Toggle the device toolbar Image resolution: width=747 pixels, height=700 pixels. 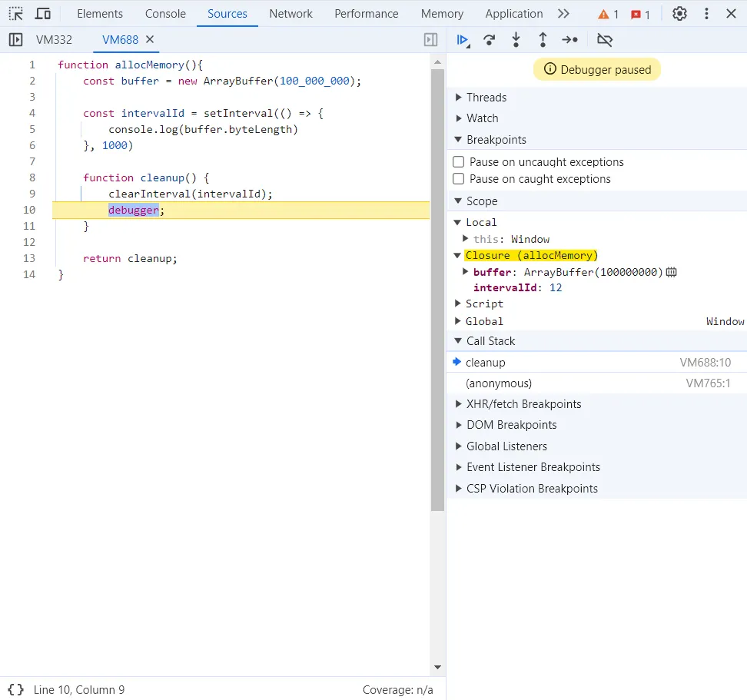pos(43,13)
